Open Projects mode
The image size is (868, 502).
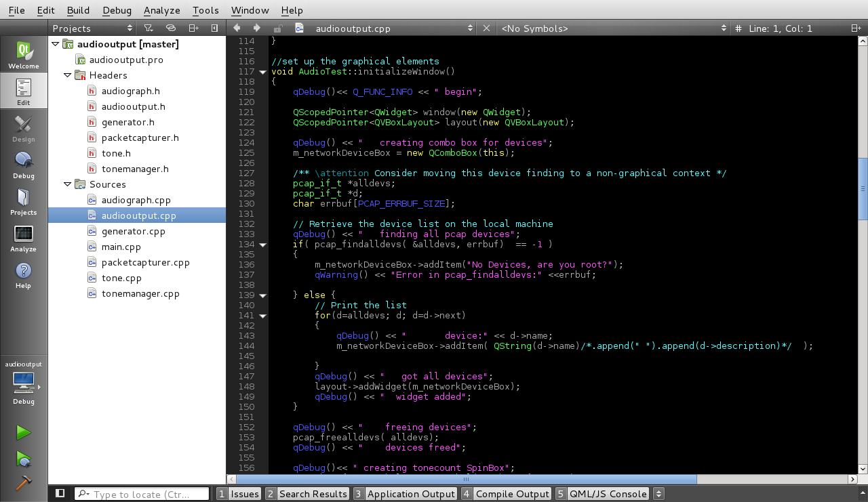[24, 201]
